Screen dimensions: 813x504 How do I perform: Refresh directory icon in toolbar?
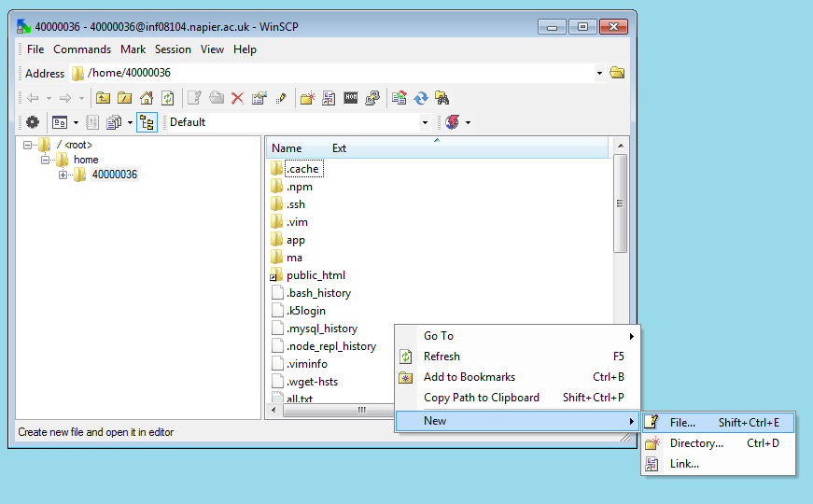167,97
